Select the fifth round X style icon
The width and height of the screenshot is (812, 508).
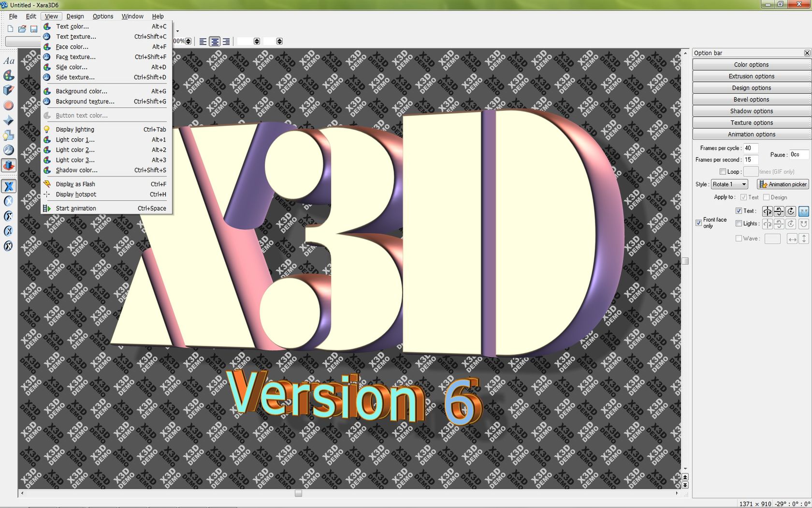tap(9, 246)
